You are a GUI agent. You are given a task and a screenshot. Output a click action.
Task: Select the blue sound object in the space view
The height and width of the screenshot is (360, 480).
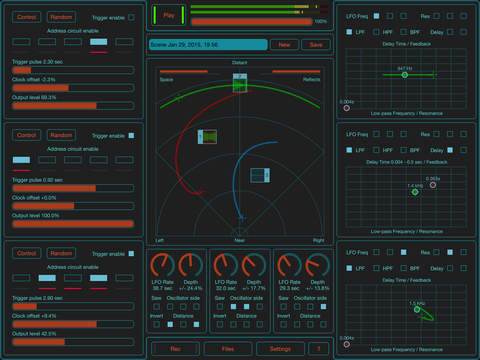pyautogui.click(x=260, y=175)
